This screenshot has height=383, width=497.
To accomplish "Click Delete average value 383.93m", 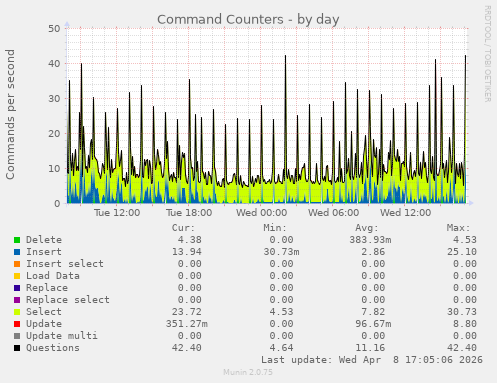I will [x=370, y=240].
